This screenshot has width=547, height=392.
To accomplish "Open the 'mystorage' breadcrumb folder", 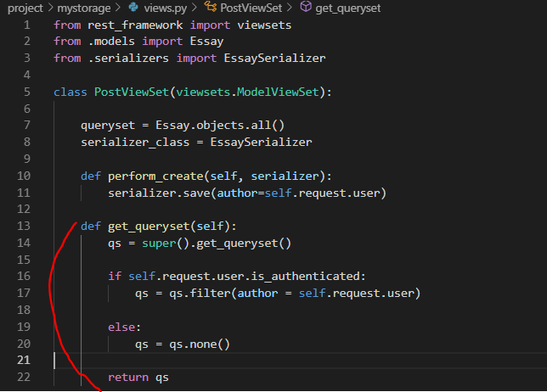I will pyautogui.click(x=84, y=8).
